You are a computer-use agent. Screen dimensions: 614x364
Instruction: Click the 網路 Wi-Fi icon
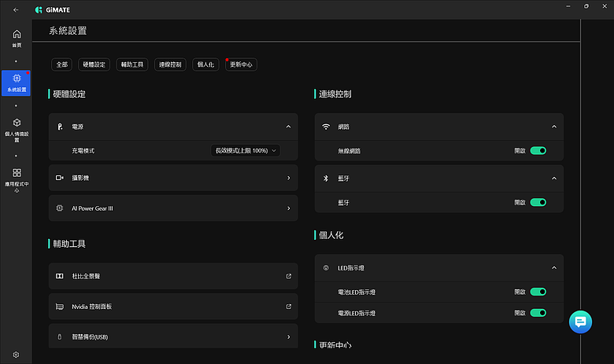tap(326, 127)
